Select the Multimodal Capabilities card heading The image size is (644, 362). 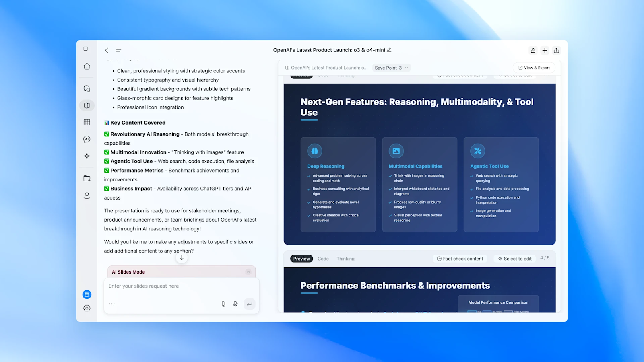tap(415, 166)
